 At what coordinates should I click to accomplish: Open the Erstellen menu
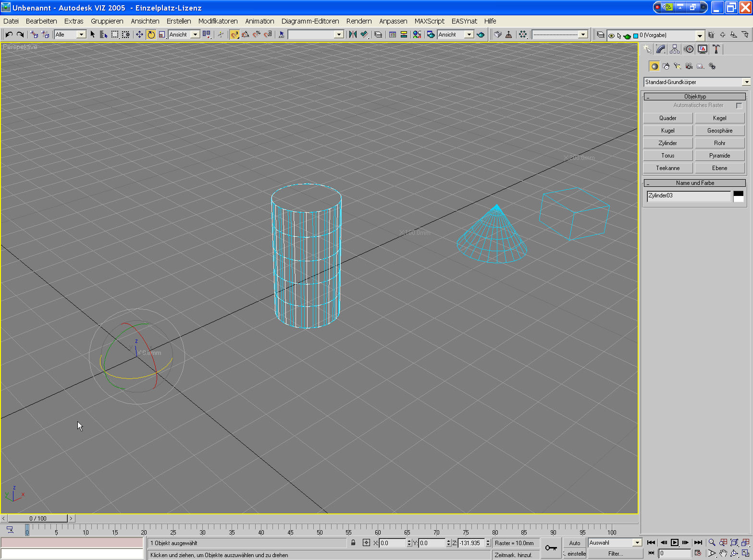coord(179,21)
